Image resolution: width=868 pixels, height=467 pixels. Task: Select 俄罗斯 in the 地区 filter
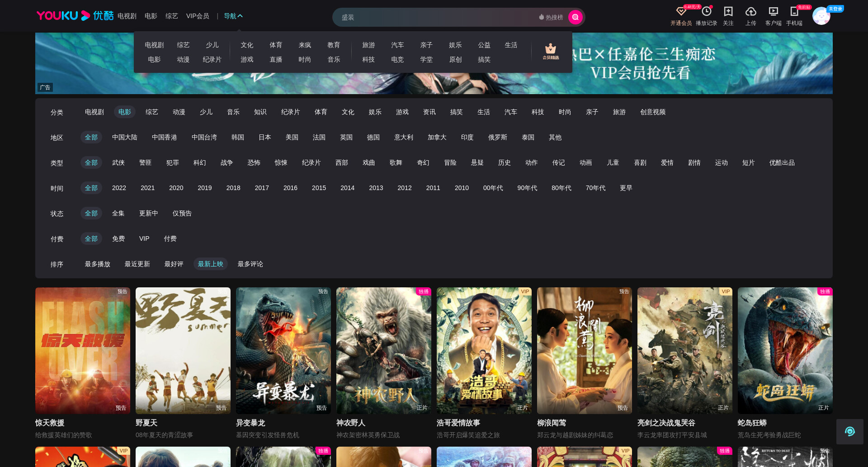497,137
